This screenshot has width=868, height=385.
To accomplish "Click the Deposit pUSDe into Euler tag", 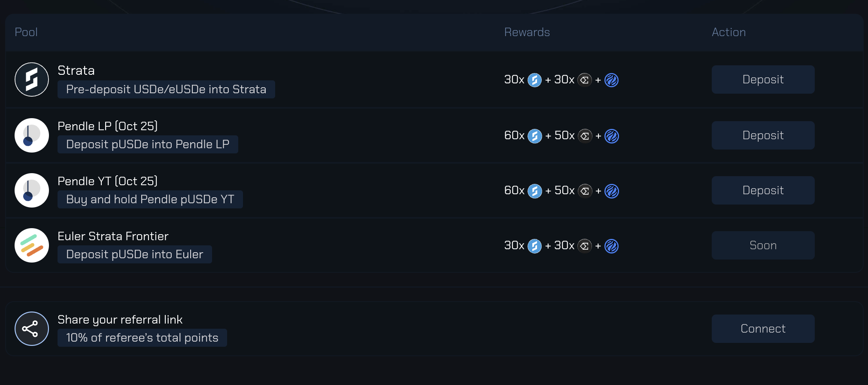I will pos(135,254).
